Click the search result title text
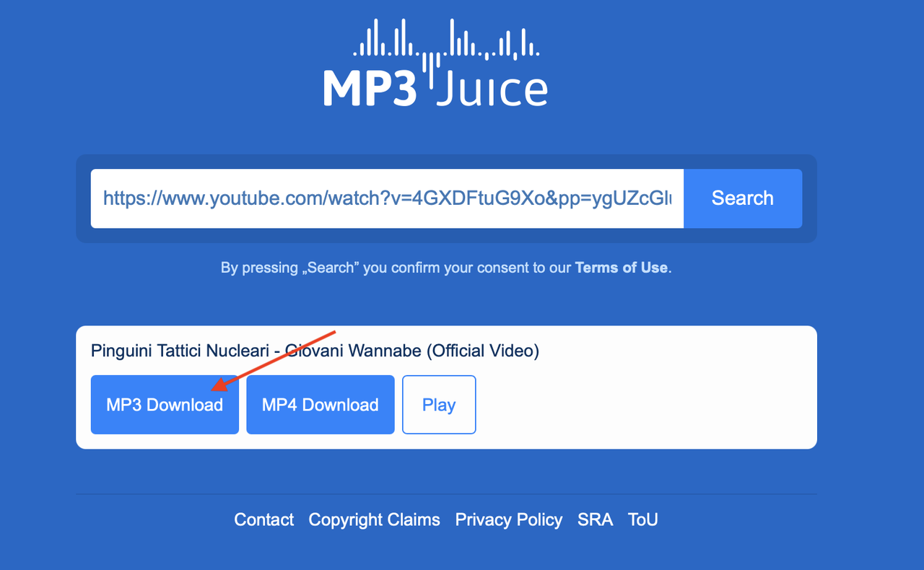Viewport: 924px width, 570px height. pyautogui.click(x=315, y=351)
